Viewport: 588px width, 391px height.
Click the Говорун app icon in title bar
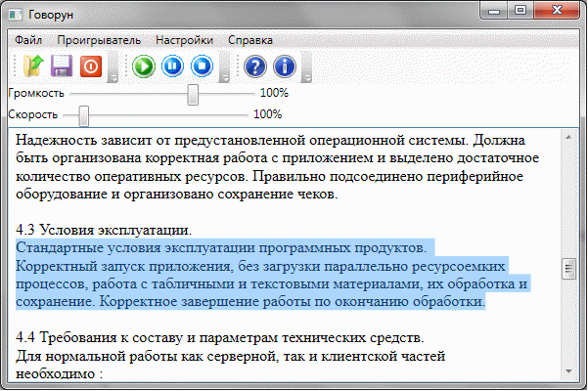click(x=16, y=15)
